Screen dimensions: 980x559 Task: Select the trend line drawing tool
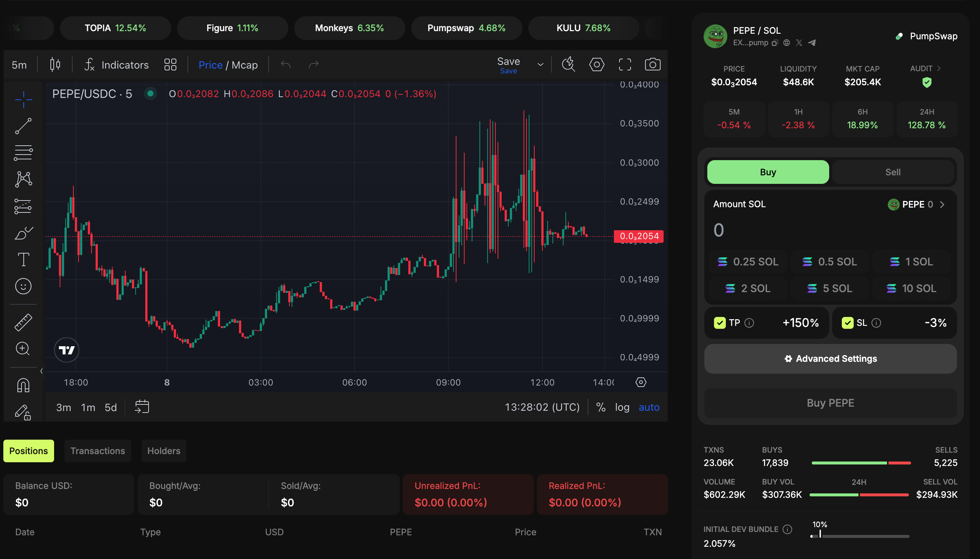pyautogui.click(x=23, y=126)
